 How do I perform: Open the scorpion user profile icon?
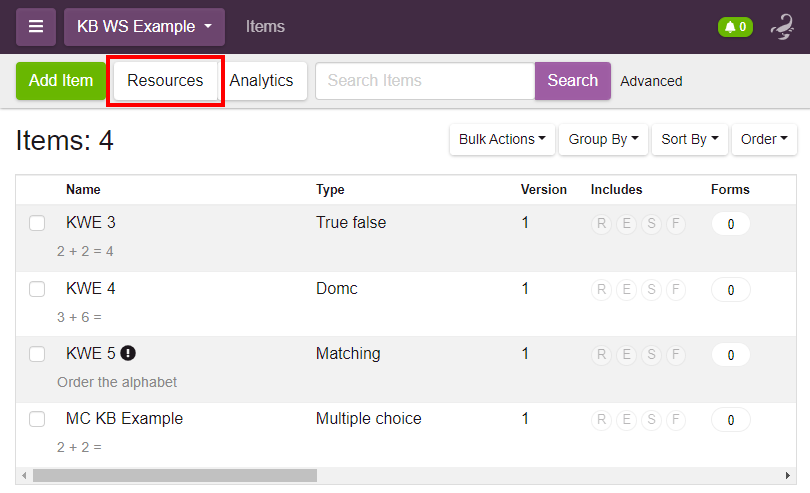click(783, 27)
